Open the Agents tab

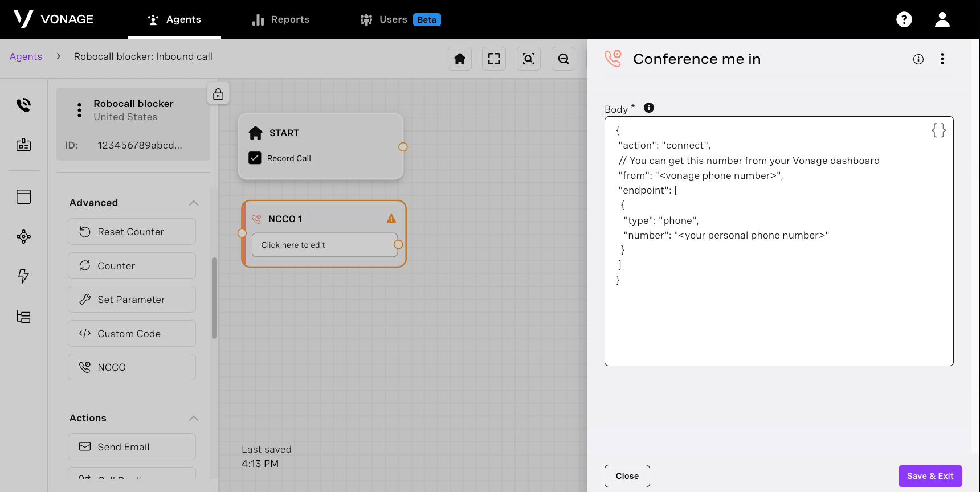[174, 19]
